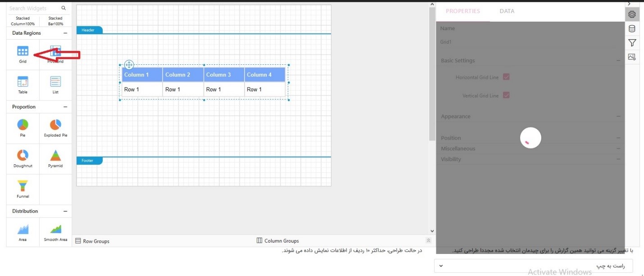This screenshot has width=644, height=276.
Task: Select the Funnel chart widget
Action: (x=23, y=186)
